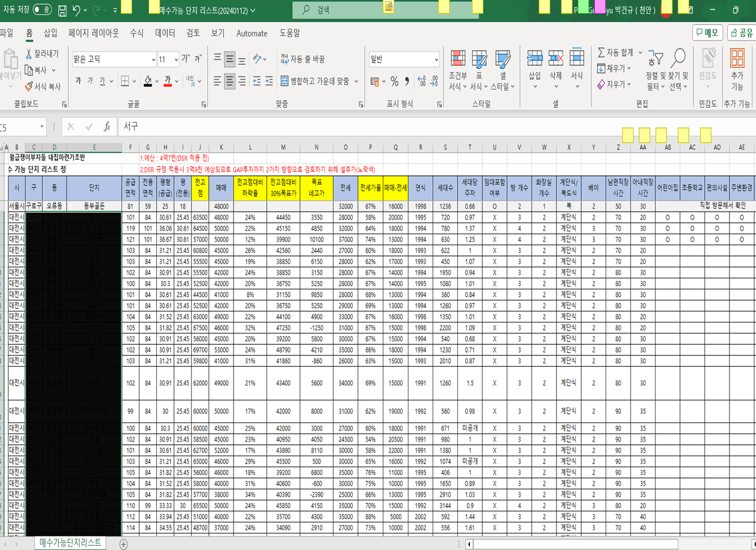
Task: Click 병합하고 가운데 맞춤 merge button
Action: pos(315,81)
